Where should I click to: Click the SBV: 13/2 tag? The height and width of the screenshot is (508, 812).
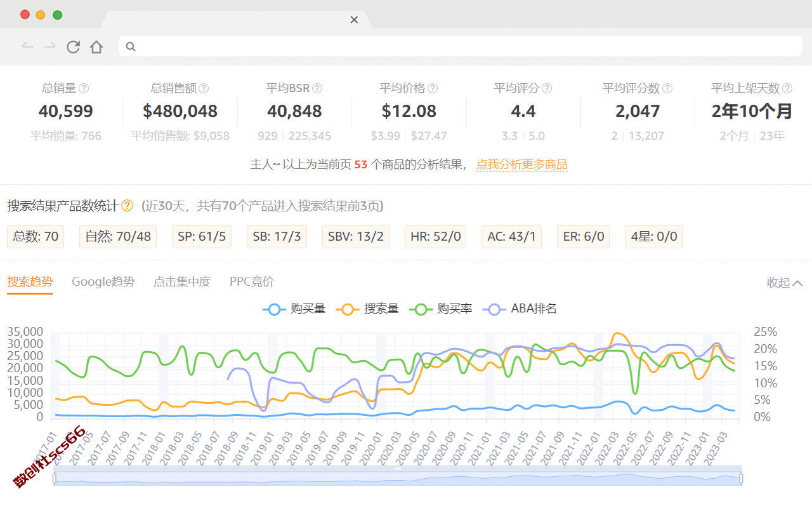[x=356, y=237]
